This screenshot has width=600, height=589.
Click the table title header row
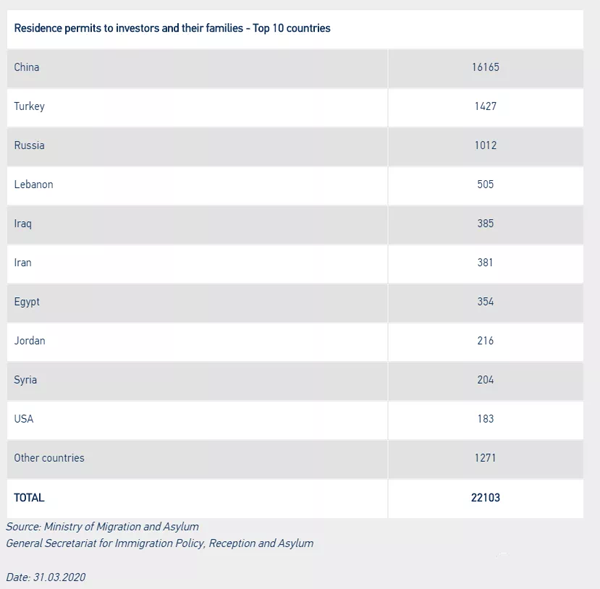(172, 28)
